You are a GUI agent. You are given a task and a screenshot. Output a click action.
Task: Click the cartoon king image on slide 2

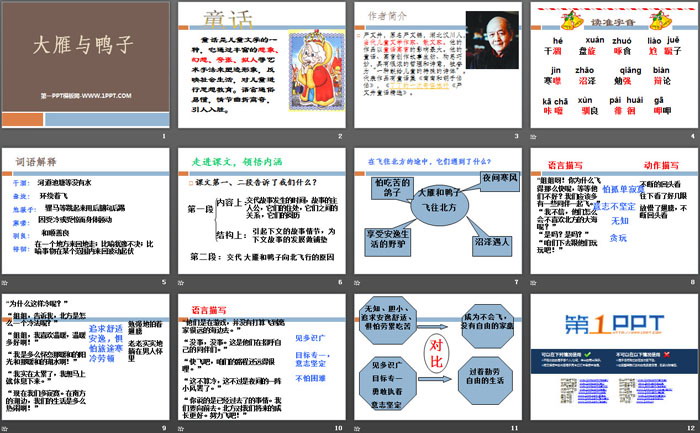pos(317,70)
